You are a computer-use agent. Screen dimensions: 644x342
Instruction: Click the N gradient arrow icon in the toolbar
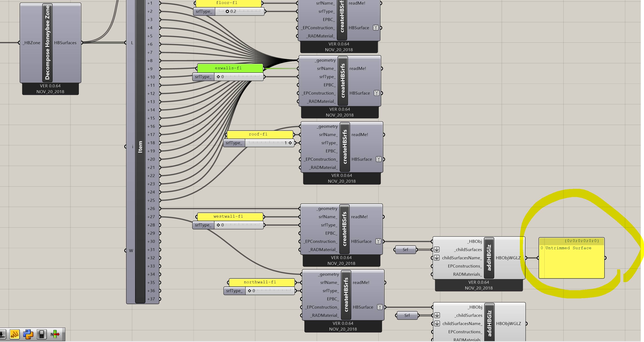tap(55, 334)
